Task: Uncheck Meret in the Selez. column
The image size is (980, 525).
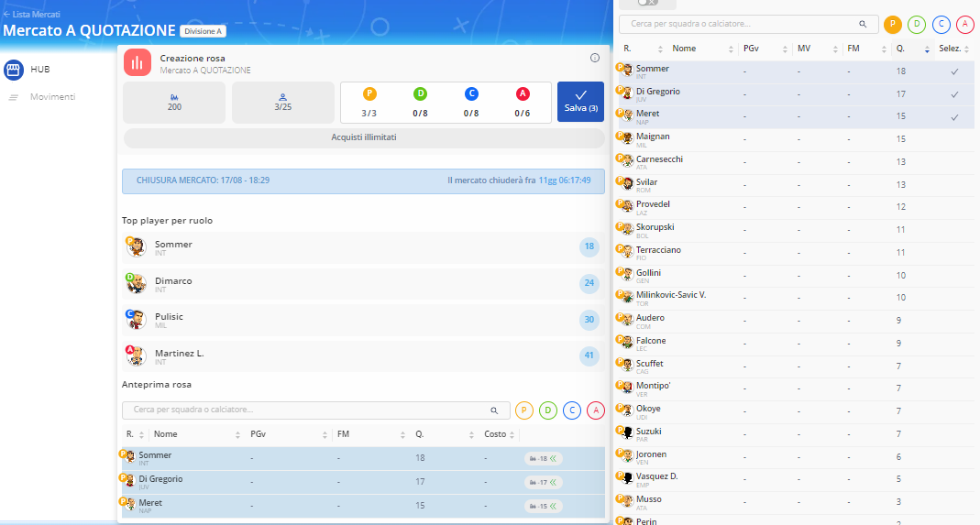Action: point(954,117)
